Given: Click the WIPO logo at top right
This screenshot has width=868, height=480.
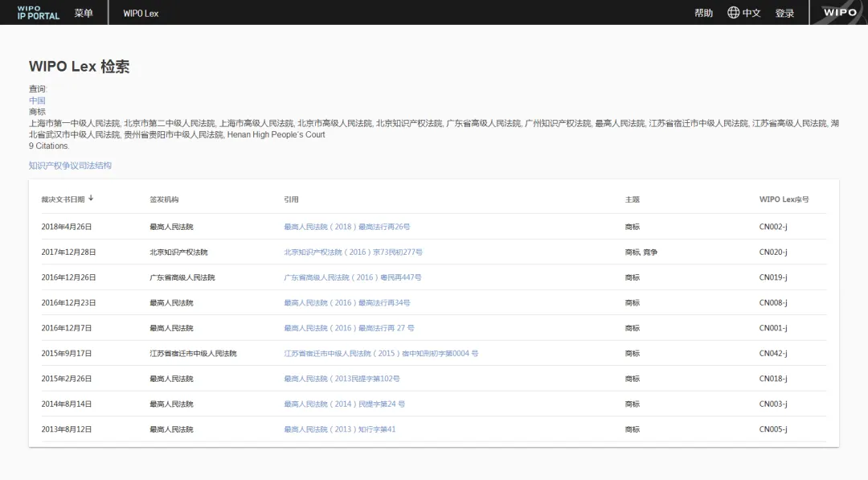Looking at the screenshot, I should 839,12.
